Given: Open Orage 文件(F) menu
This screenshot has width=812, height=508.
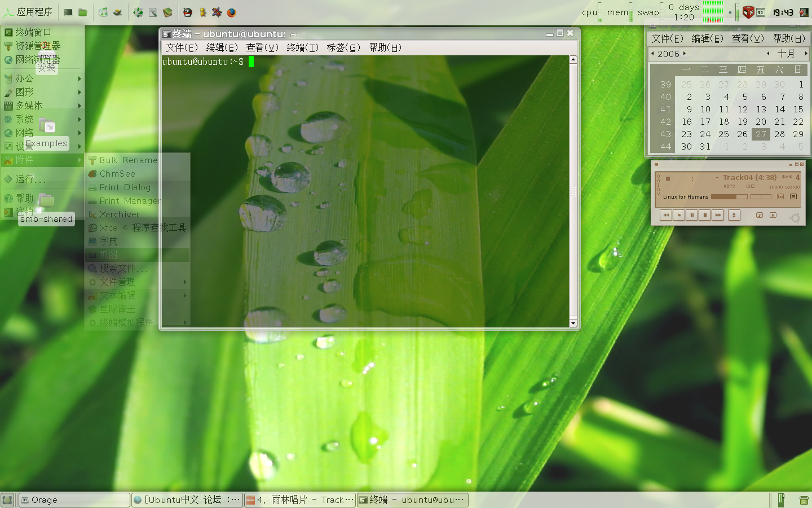Looking at the screenshot, I should pos(667,38).
